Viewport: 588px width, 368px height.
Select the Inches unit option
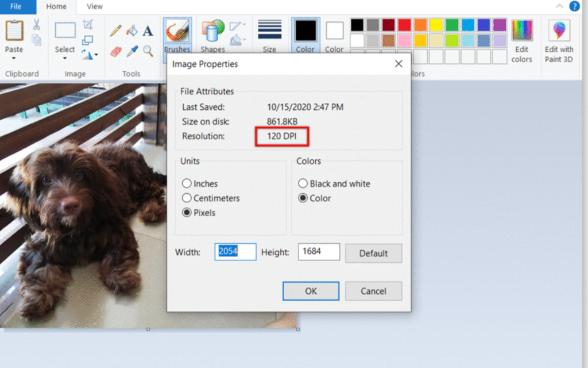[x=187, y=184]
